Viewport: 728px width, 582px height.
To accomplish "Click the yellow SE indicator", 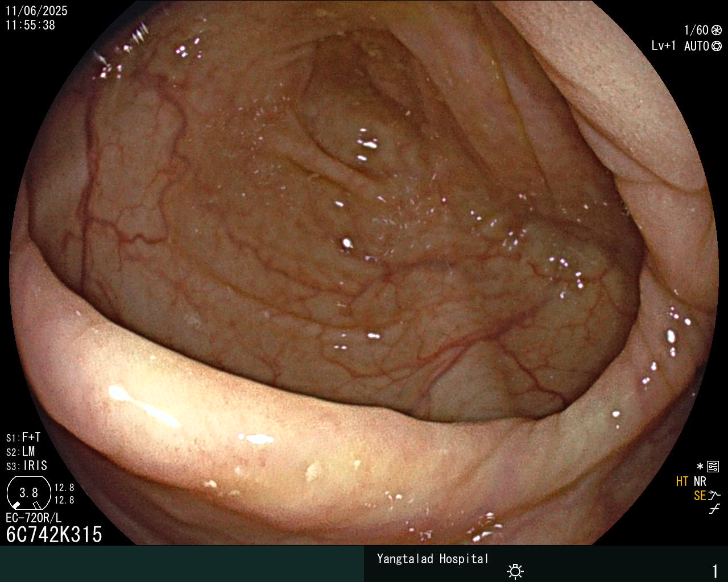I will 700,496.
